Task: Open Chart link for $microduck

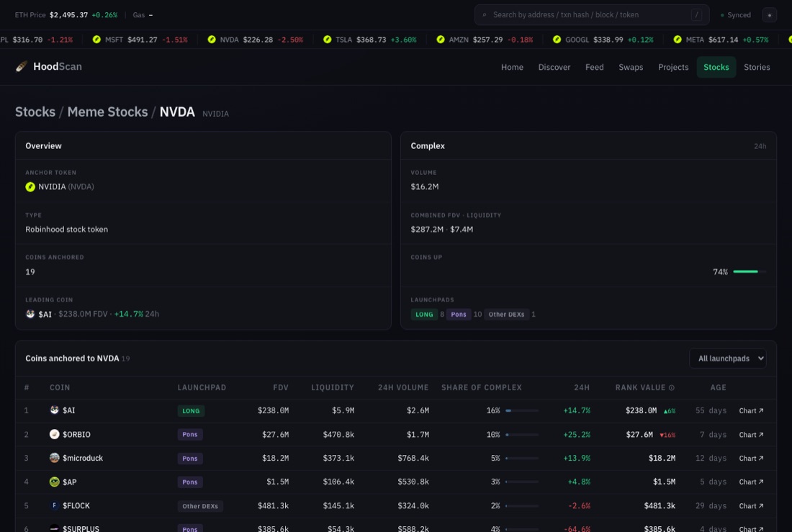Action: tap(751, 459)
